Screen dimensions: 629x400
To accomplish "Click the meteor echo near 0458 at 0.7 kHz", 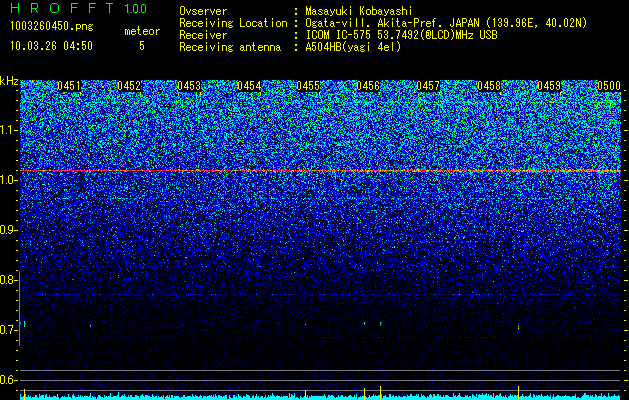I will point(518,327).
